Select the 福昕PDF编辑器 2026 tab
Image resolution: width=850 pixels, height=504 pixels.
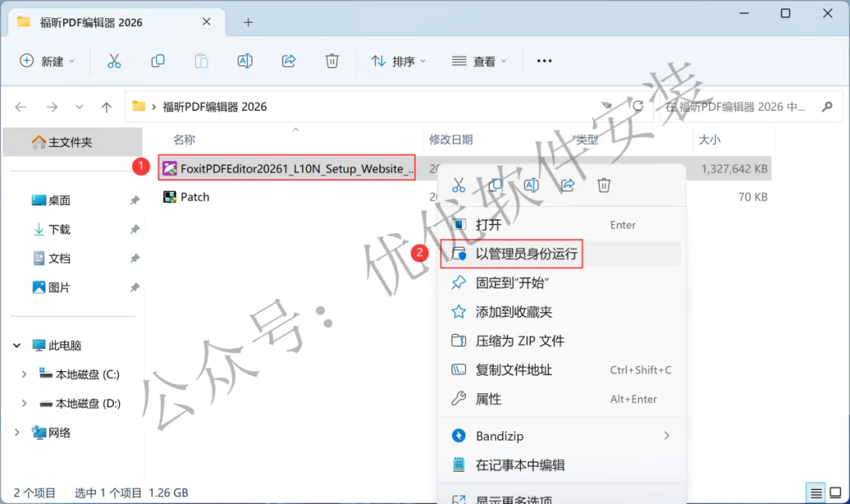tap(117, 22)
